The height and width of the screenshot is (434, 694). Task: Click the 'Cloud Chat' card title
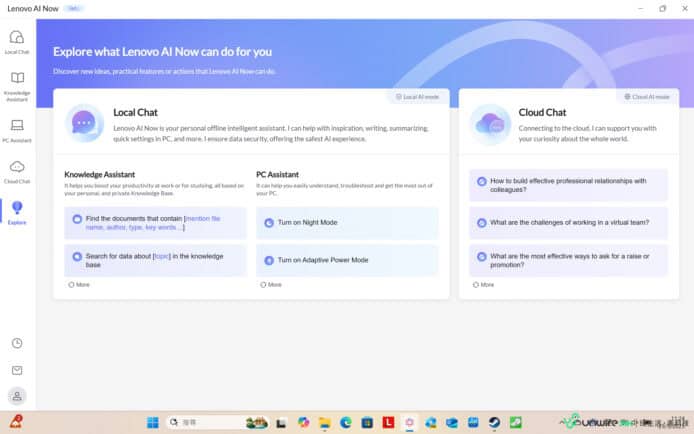pos(542,112)
